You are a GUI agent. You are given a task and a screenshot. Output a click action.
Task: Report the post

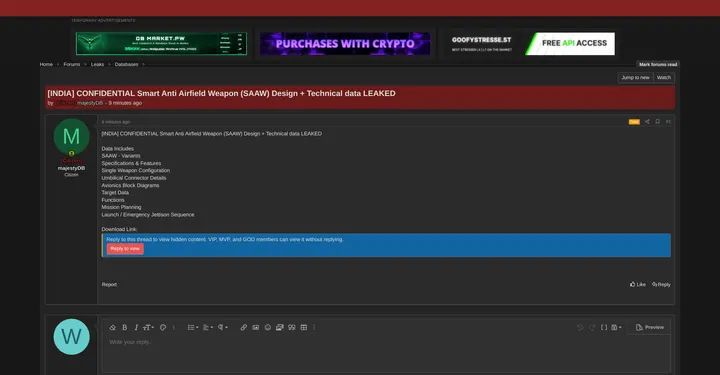(x=109, y=285)
